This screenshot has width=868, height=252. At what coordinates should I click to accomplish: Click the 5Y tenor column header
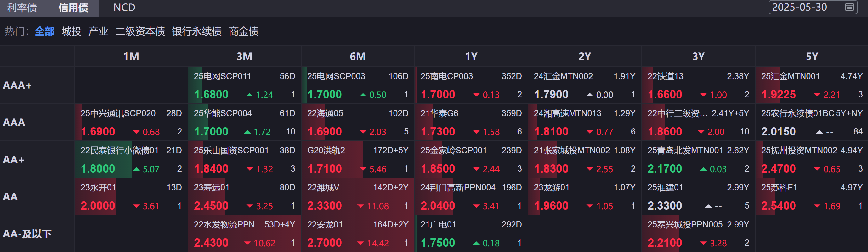(812, 57)
